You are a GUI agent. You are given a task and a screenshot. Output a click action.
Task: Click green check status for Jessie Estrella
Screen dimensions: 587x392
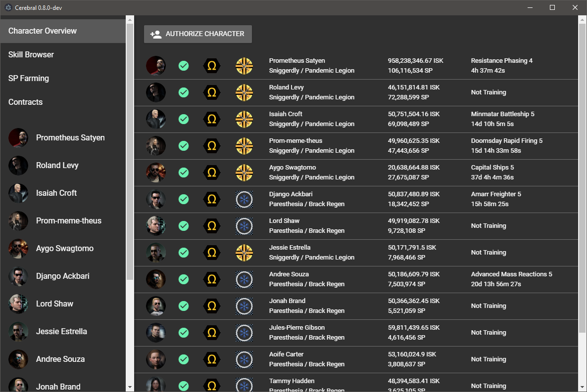pos(184,253)
